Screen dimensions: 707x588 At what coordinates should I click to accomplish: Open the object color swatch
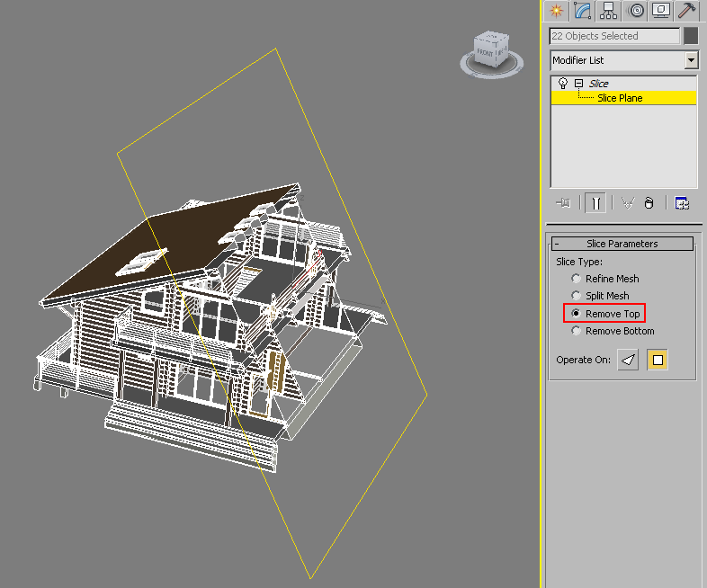691,36
